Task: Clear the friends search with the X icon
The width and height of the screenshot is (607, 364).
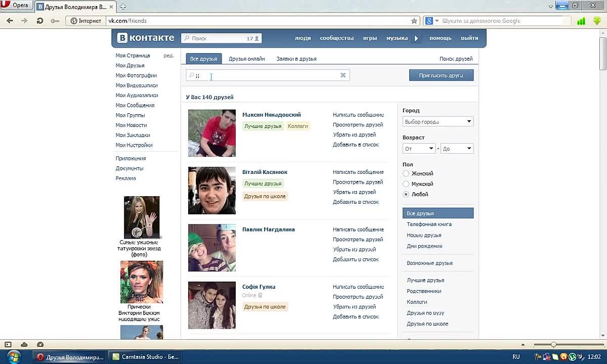Action: 343,75
